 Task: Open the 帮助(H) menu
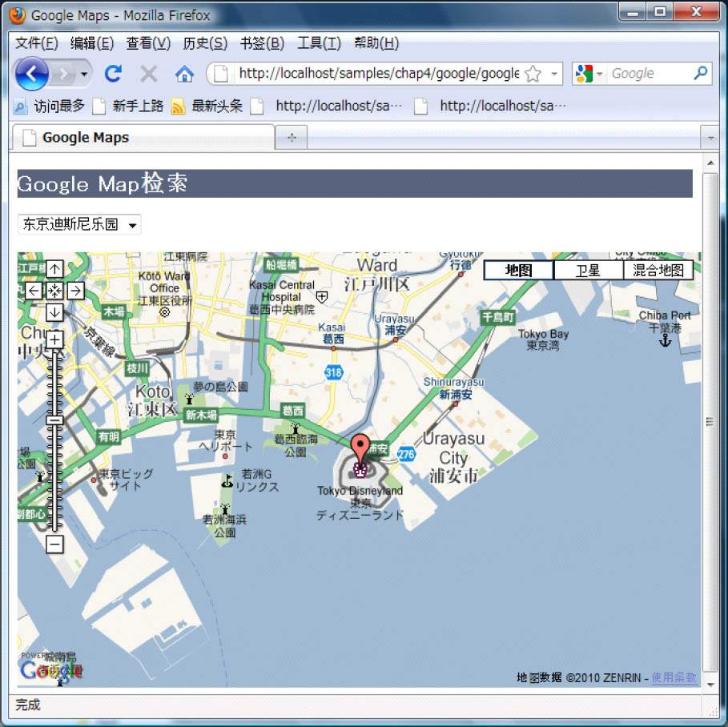376,43
